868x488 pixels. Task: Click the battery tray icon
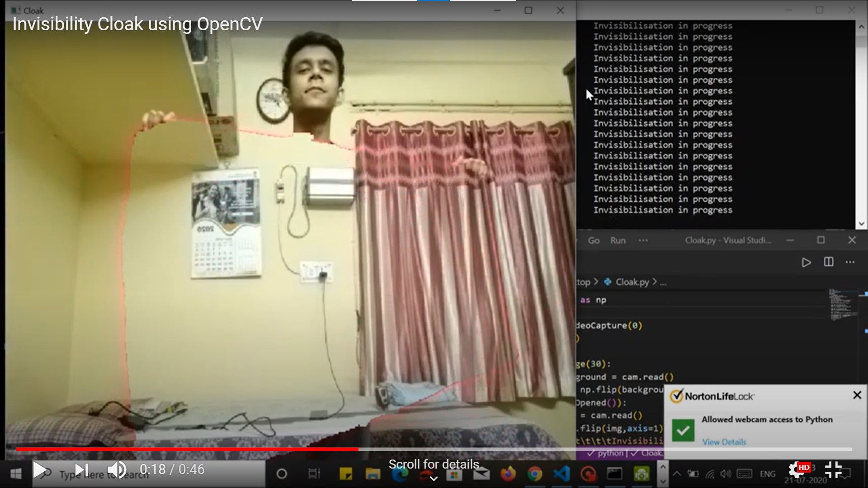pos(693,474)
